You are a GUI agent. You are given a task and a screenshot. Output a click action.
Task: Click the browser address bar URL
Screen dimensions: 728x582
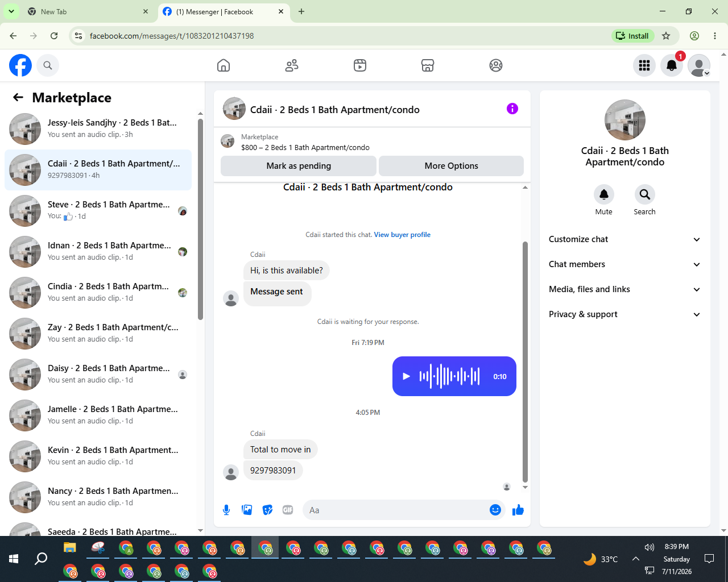coord(172,36)
